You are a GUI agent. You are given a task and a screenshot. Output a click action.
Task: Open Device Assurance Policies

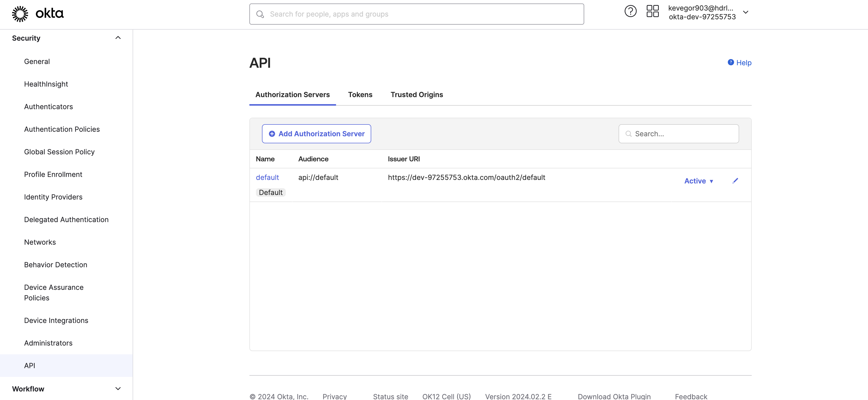click(53, 293)
